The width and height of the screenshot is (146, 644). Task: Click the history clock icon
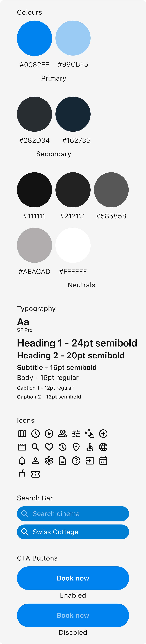pos(63,447)
